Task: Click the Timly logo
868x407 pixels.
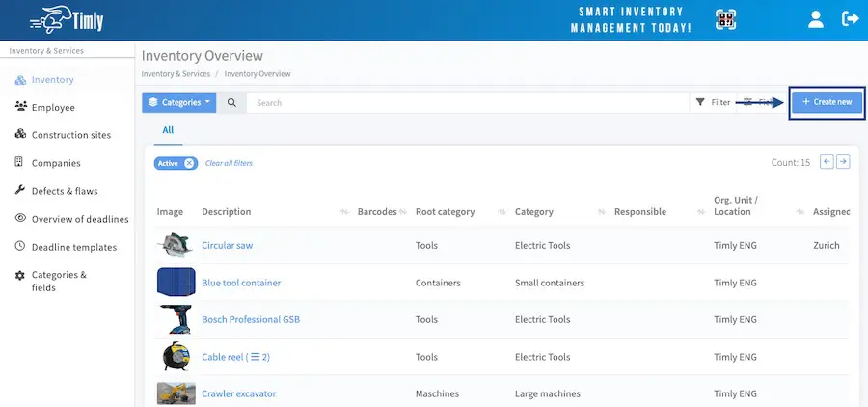Action: coord(66,19)
